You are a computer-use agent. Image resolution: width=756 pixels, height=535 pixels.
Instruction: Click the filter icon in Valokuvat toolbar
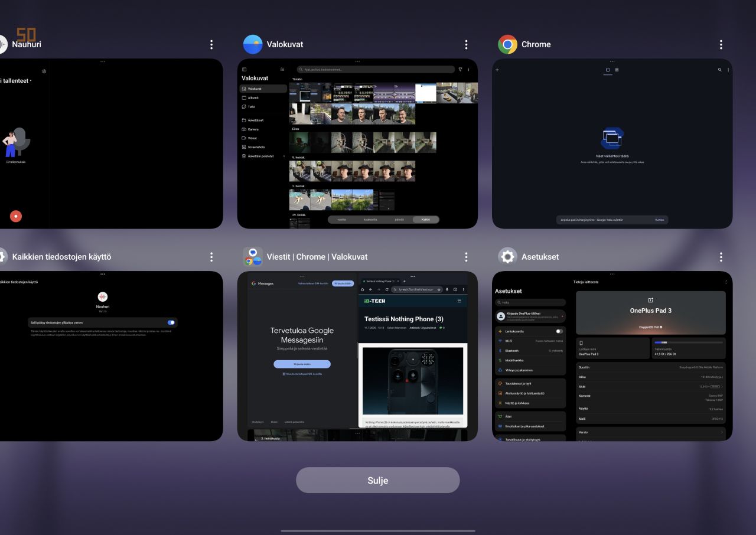(460, 70)
